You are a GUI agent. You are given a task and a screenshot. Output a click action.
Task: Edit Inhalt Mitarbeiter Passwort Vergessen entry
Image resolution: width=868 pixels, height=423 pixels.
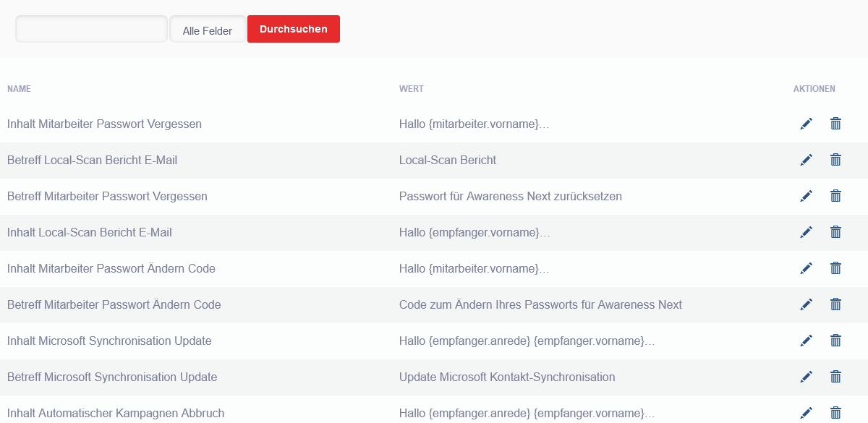coord(807,124)
